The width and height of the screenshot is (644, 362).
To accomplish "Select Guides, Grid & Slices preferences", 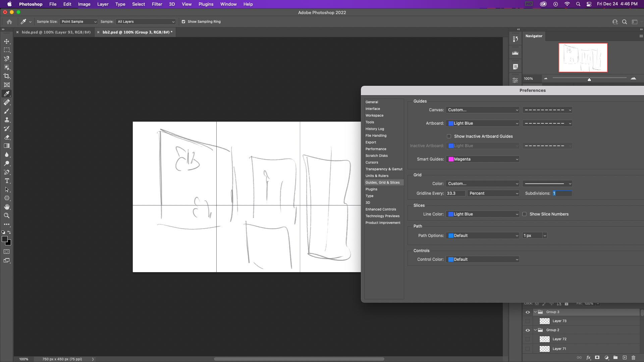I will (383, 182).
